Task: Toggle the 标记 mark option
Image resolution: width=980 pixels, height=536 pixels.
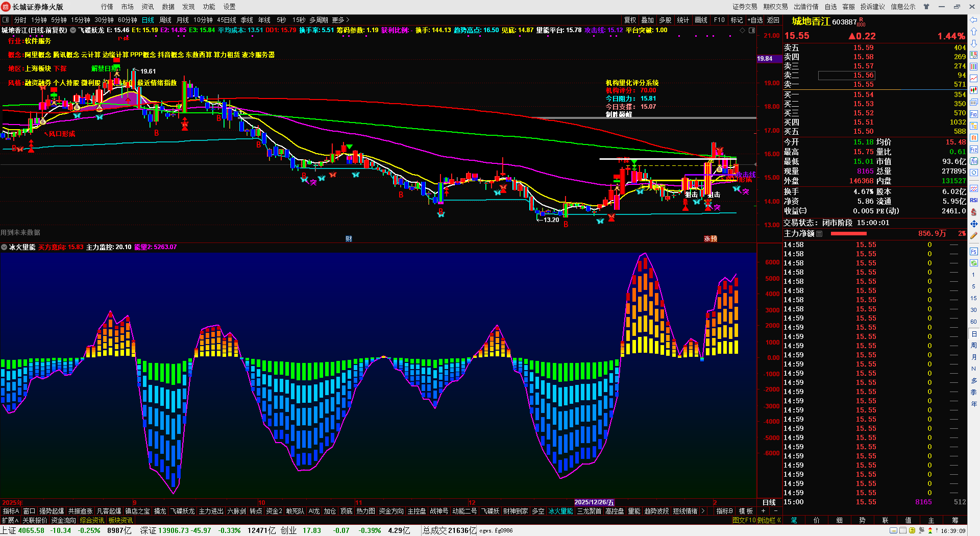Action: click(x=737, y=20)
